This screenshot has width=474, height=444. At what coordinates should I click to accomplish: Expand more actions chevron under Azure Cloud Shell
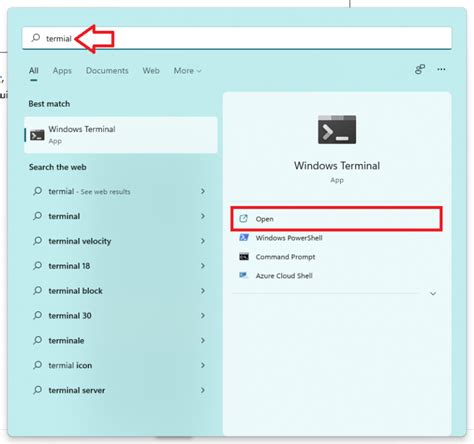pyautogui.click(x=433, y=293)
